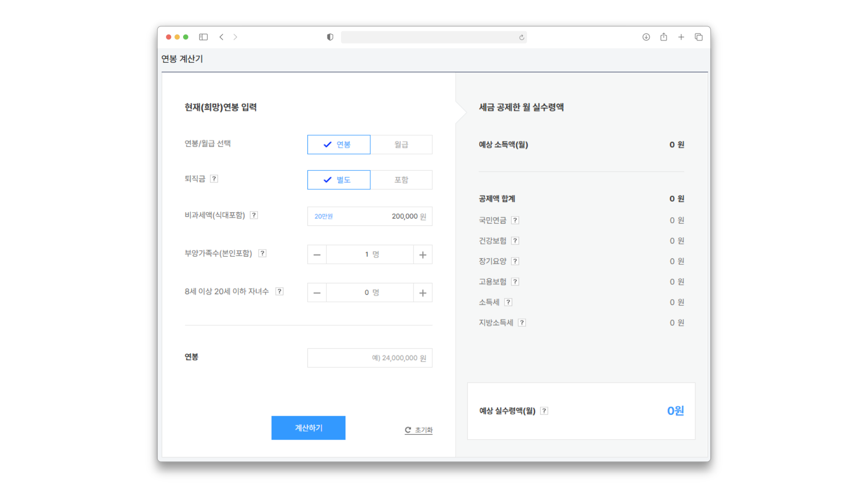Screen dimensions: 868x488
Task: Click help icon next to 퇴직금
Action: 214,179
